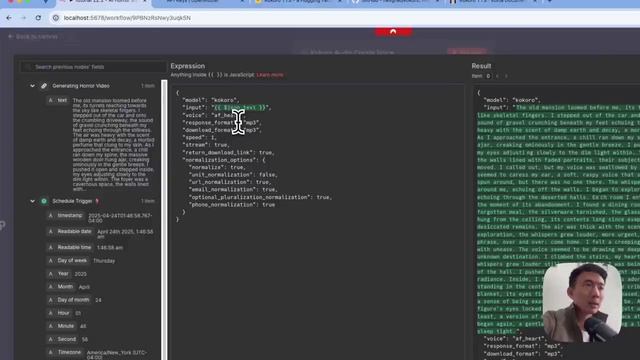The width and height of the screenshot is (640, 360).
Task: Click the divider handle beside the fields list
Action: point(164,220)
